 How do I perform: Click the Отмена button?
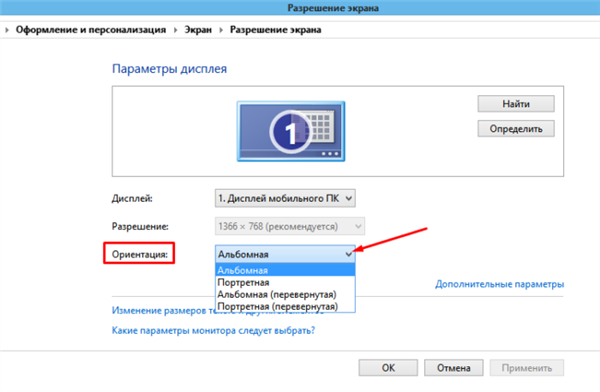(453, 368)
